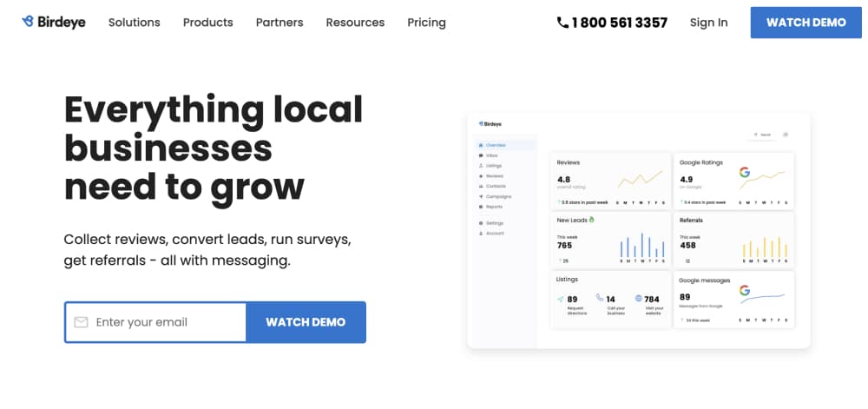Click the WATCH DEMO button in the header
Viewport: 868px width, 409px height.
[x=806, y=23]
